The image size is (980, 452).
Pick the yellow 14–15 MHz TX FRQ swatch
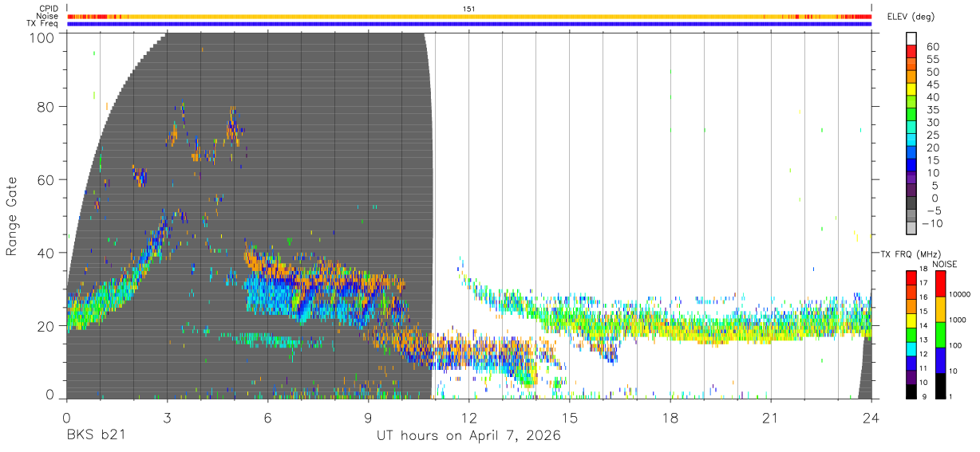coord(911,320)
